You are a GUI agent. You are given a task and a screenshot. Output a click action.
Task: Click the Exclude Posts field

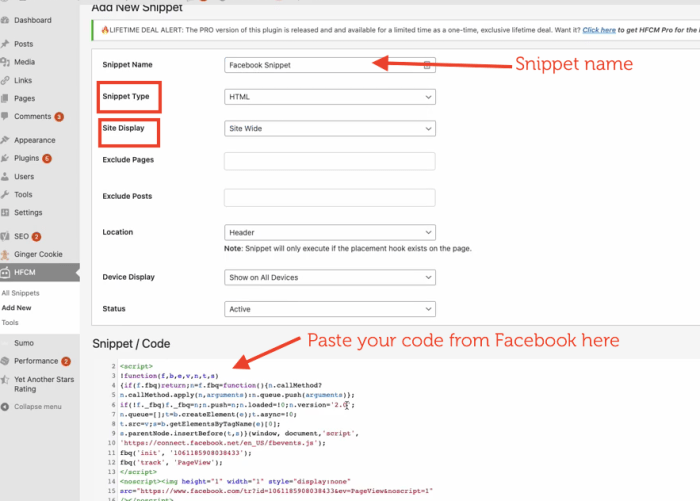329,197
